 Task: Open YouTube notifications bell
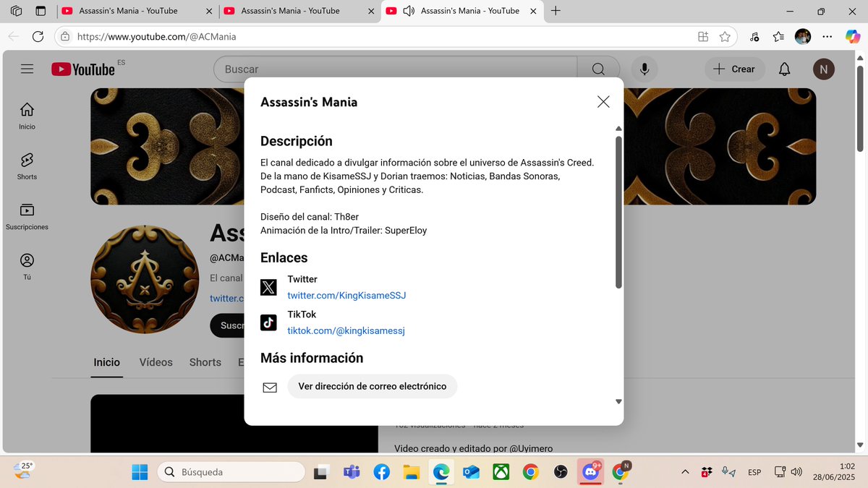784,69
